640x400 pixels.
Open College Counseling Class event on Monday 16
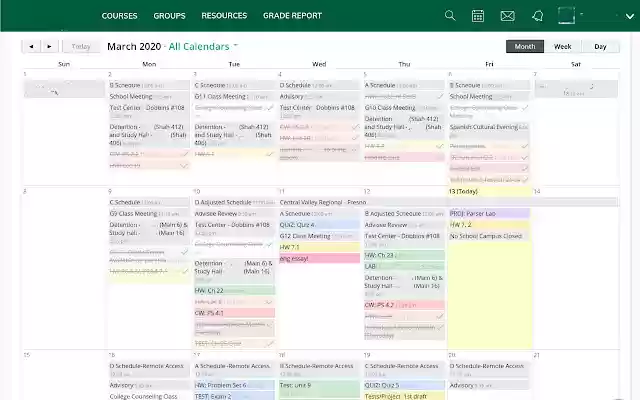[149, 396]
